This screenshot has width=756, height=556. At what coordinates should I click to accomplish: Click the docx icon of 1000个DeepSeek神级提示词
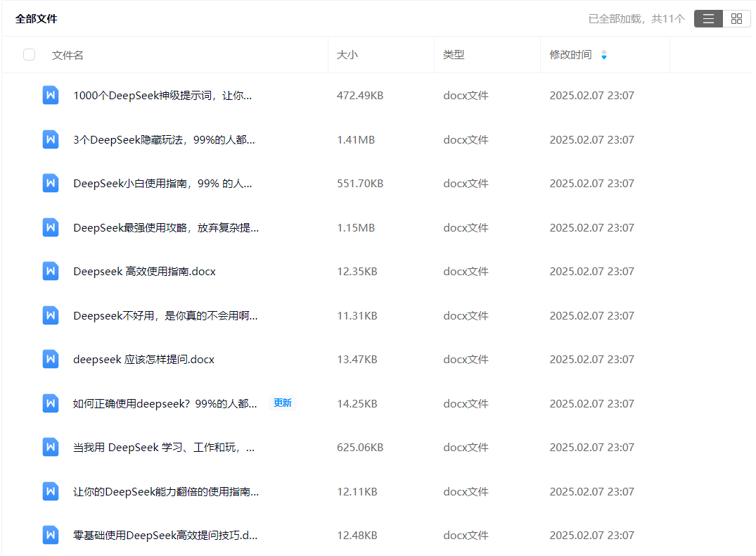pos(50,96)
